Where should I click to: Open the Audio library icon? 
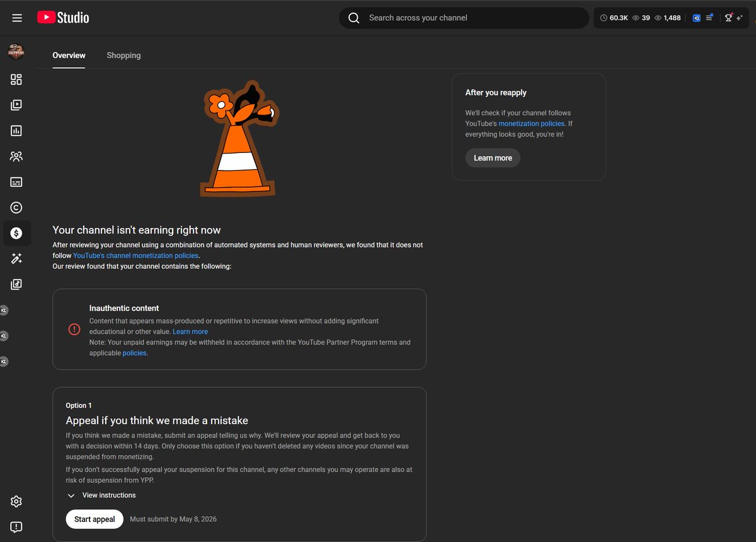pyautogui.click(x=16, y=285)
